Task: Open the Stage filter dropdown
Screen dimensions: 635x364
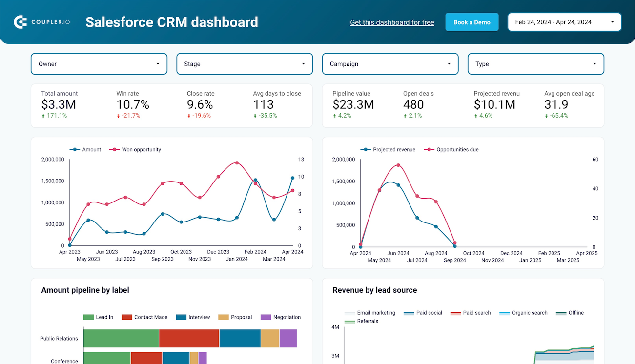Action: [x=244, y=63]
